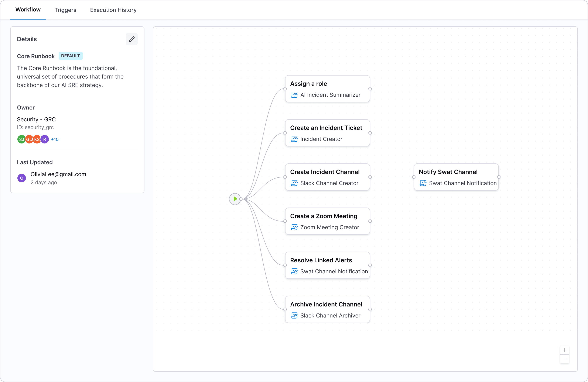Select the Notify Swat Channel node
588x382 pixels.
[x=456, y=177]
